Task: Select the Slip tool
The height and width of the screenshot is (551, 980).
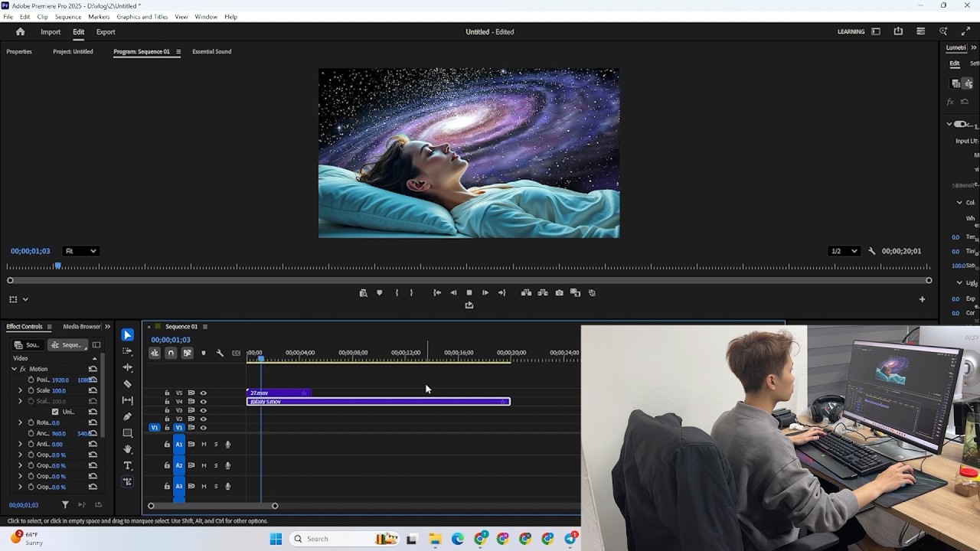Action: (128, 400)
